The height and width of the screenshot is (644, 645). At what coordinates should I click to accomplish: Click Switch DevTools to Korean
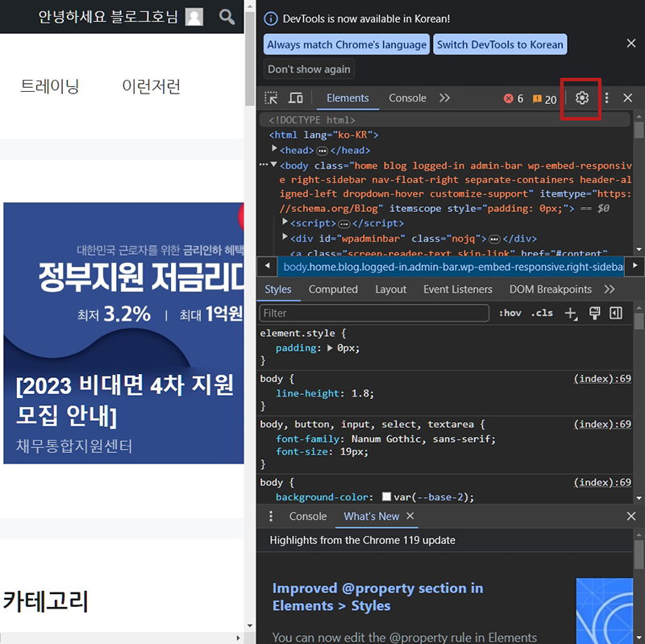coord(500,44)
